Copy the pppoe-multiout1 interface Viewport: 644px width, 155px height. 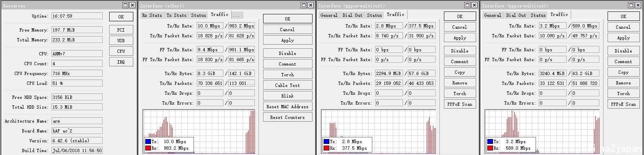tap(459, 72)
